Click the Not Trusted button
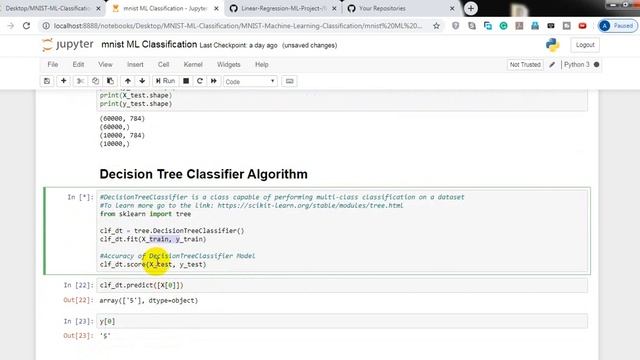The image size is (640, 360). coord(525,64)
